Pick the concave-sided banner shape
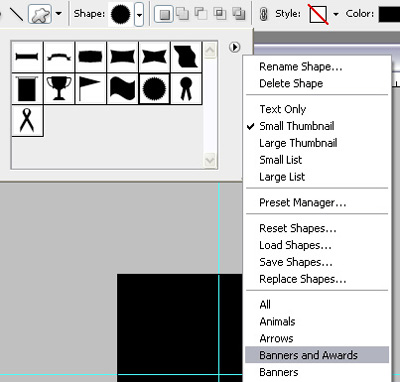Image resolution: width=400 pixels, height=382 pixels. pyautogui.click(x=122, y=57)
